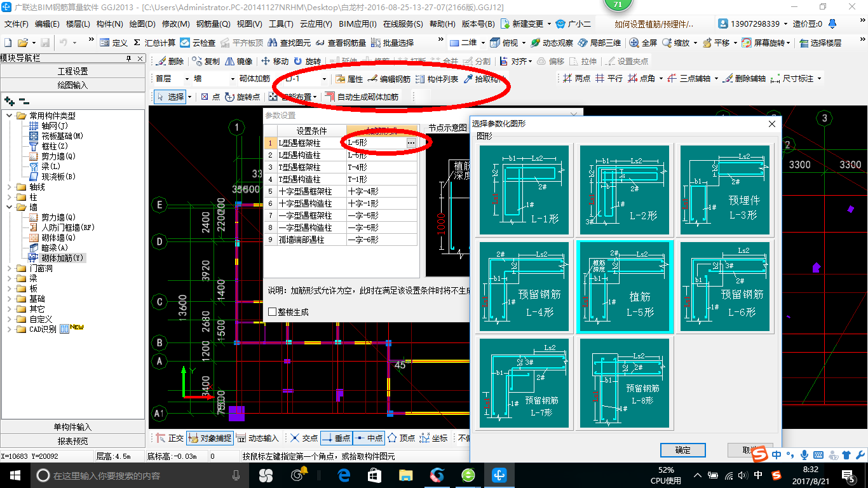Expand the 门窗洞 tree node
This screenshot has height=488, width=868.
coord(9,268)
